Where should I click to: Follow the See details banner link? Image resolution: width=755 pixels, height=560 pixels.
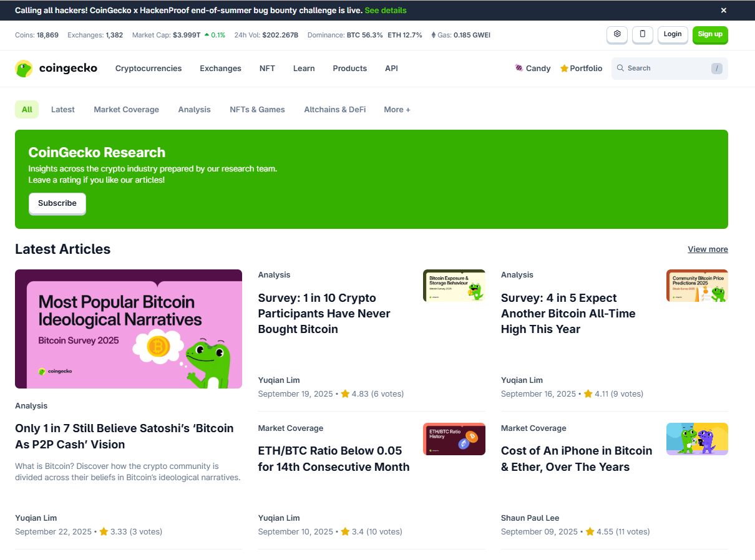pyautogui.click(x=385, y=11)
